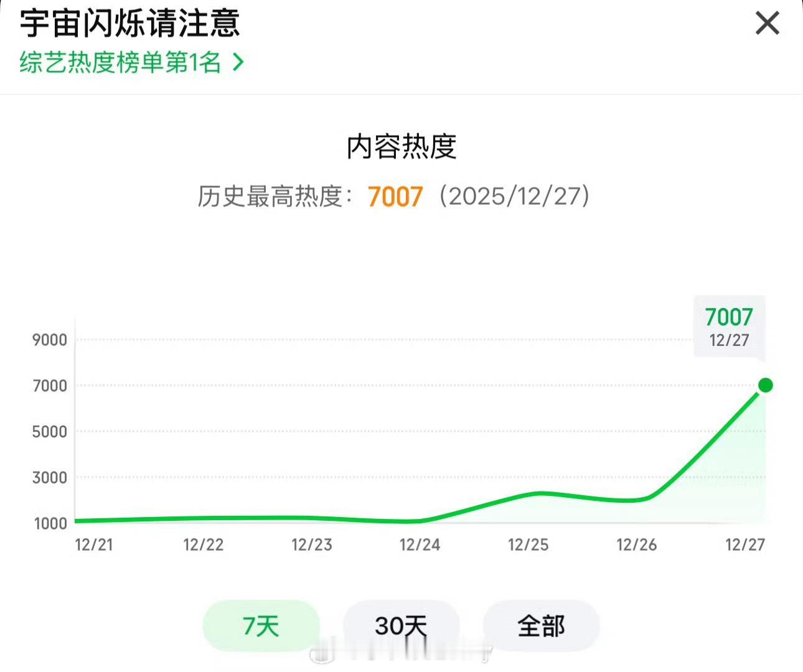Viewport: 803px width, 672px height.
Task: Close the 内容热度 popup
Action: 767,24
